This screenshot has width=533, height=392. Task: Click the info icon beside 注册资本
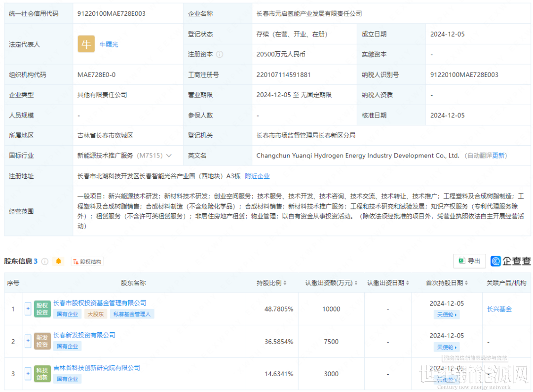(220, 54)
